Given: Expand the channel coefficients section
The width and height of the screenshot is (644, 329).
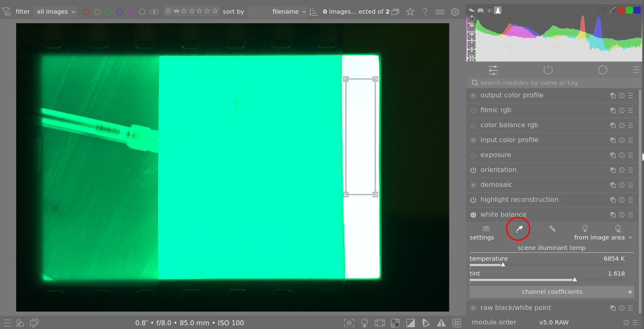Looking at the screenshot, I should point(551,292).
